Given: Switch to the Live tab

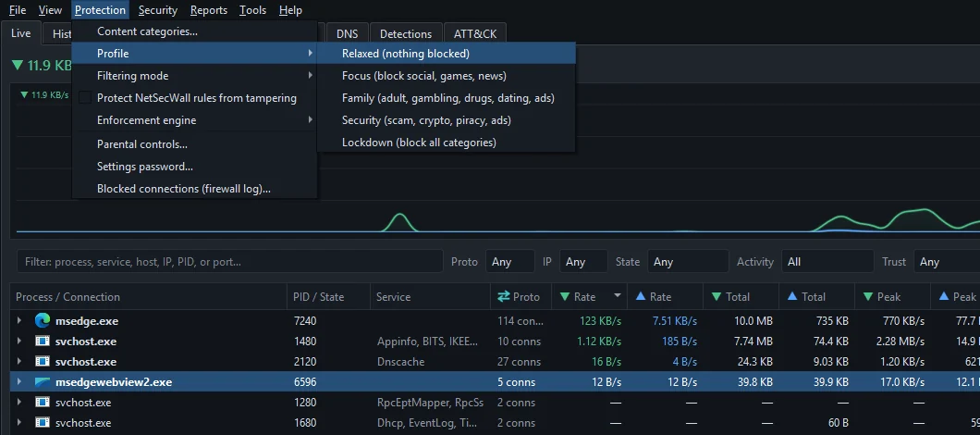Looking at the screenshot, I should [x=21, y=33].
